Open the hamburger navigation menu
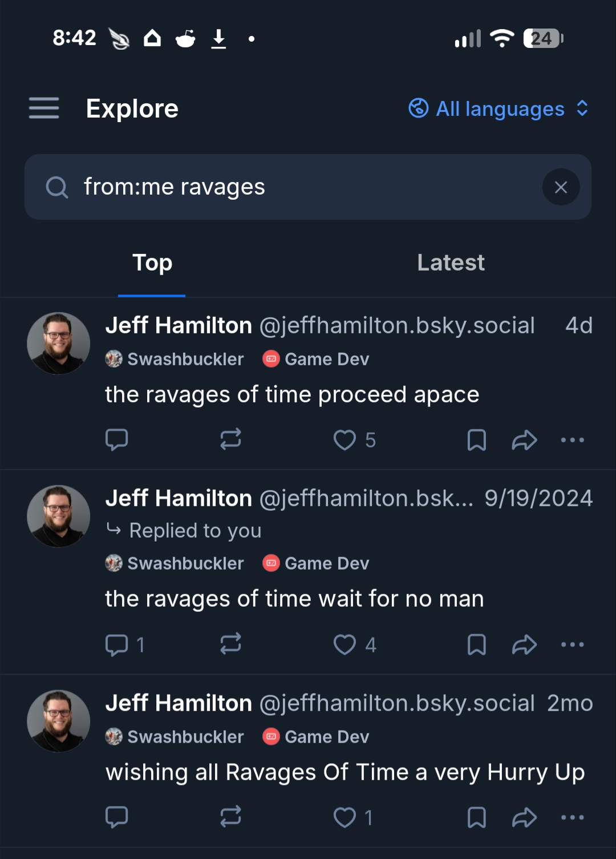Screen dimensions: 616x859 [44, 108]
